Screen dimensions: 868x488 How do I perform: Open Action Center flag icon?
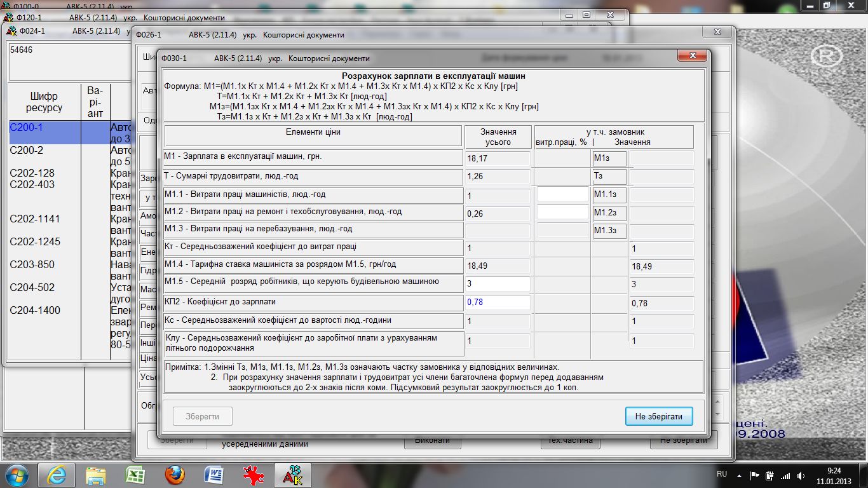click(754, 475)
